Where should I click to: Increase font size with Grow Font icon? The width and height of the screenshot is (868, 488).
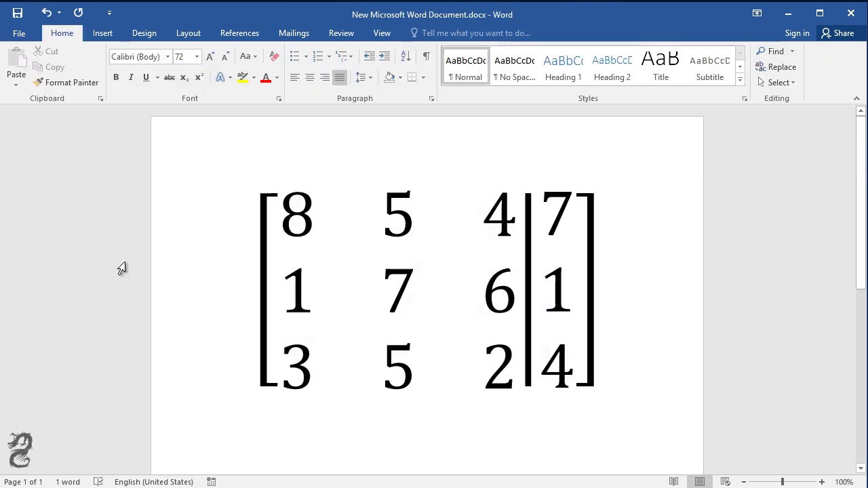point(210,56)
